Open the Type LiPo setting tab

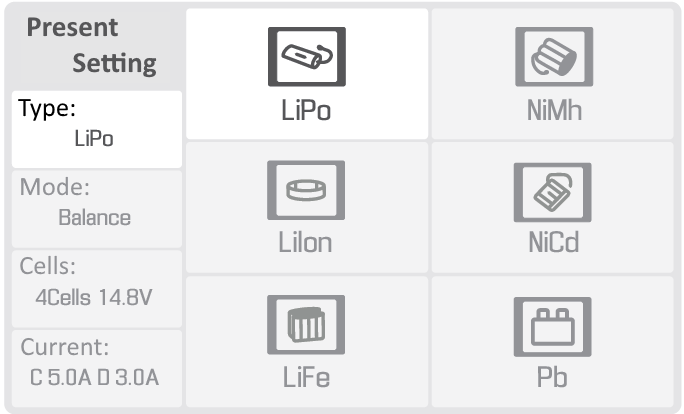pos(97,129)
